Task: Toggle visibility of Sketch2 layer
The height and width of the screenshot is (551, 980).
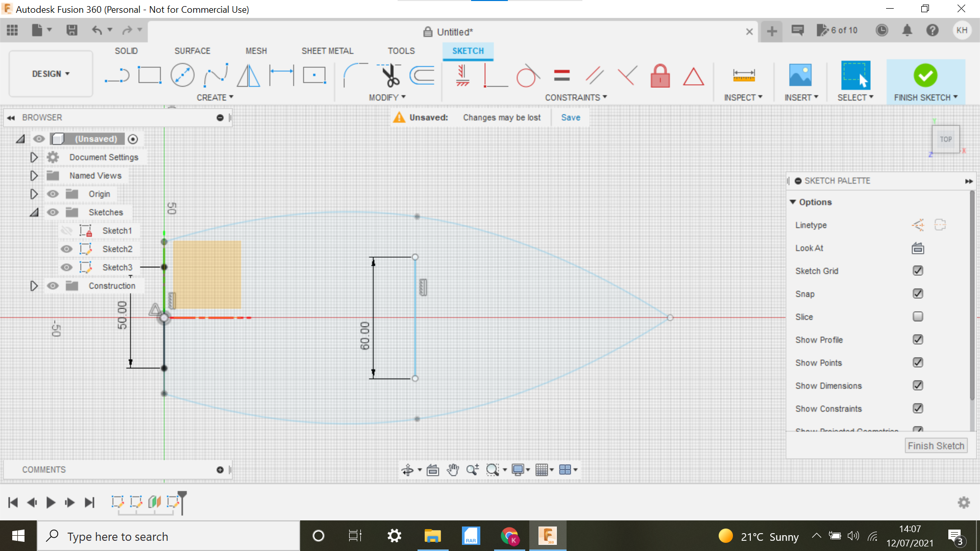Action: 67,248
